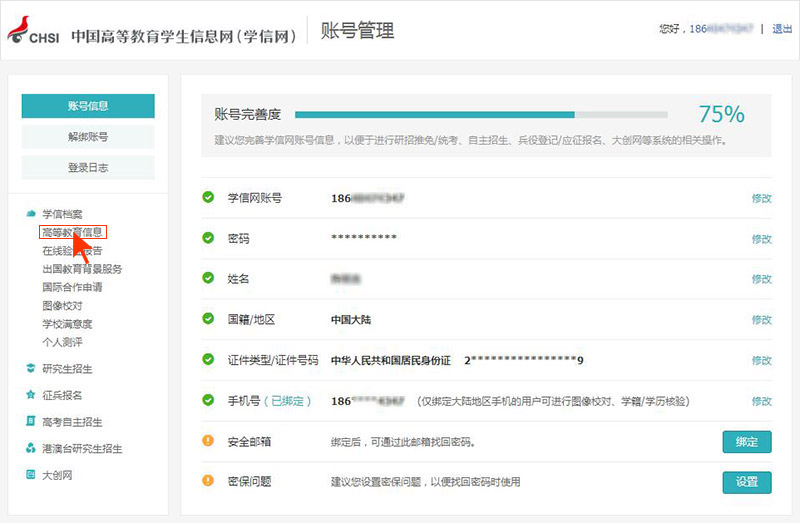This screenshot has width=800, height=523.
Task: Click the 中国大陆 value
Action: (x=351, y=319)
